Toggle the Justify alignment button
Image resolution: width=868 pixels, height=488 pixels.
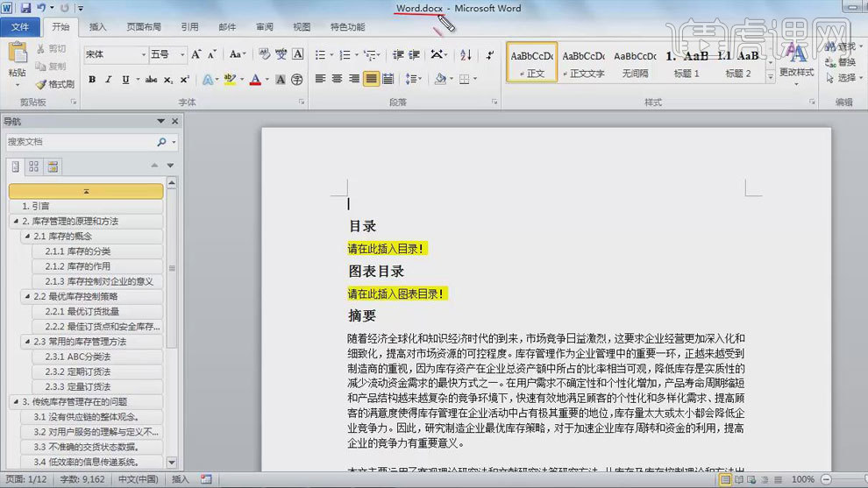pos(371,79)
